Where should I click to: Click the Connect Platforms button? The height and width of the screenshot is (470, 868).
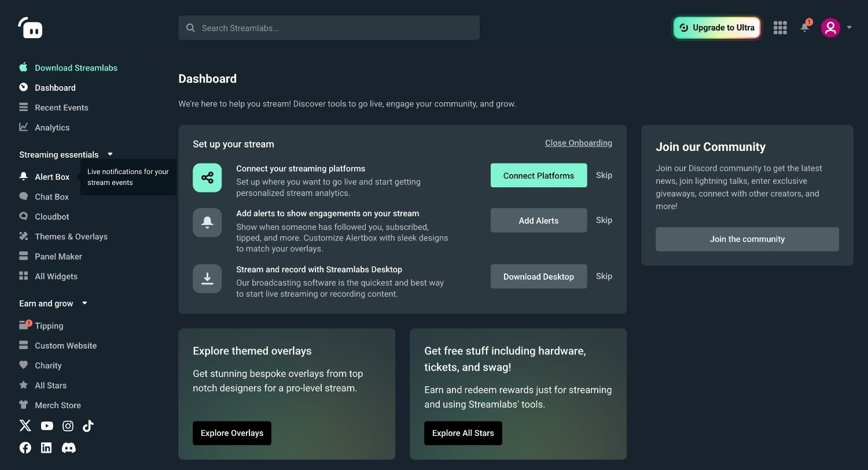538,176
